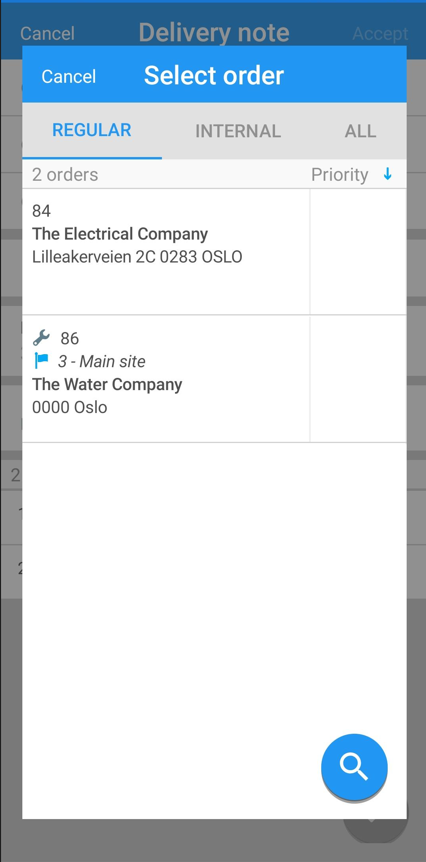Image resolution: width=426 pixels, height=862 pixels.
Task: Click the 0000 Oslo address line
Action: coord(70,407)
